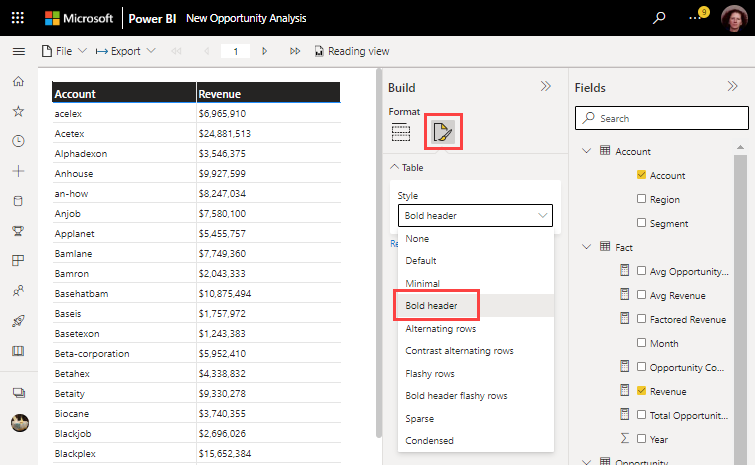This screenshot has height=465, width=755.
Task: Click the Revenue column header
Action: tap(268, 93)
